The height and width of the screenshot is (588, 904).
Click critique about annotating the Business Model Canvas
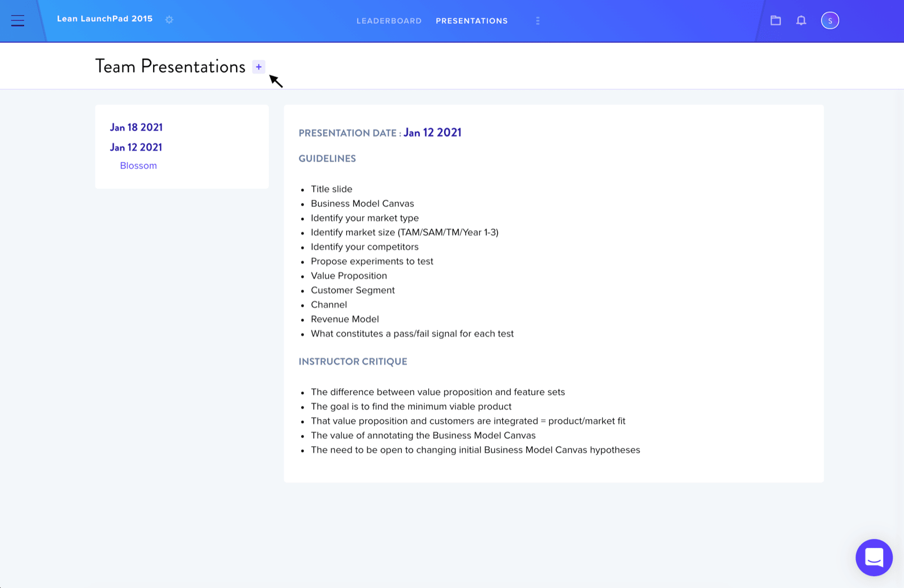coord(423,435)
